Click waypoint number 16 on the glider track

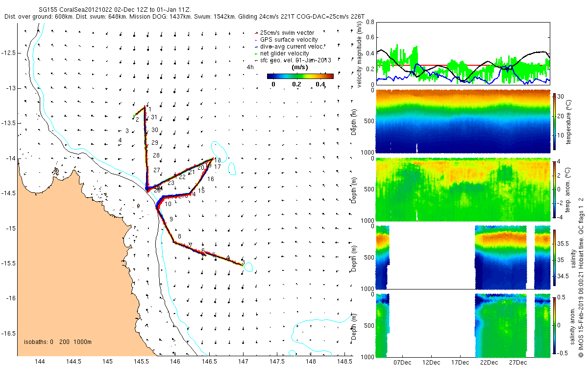[211, 179]
